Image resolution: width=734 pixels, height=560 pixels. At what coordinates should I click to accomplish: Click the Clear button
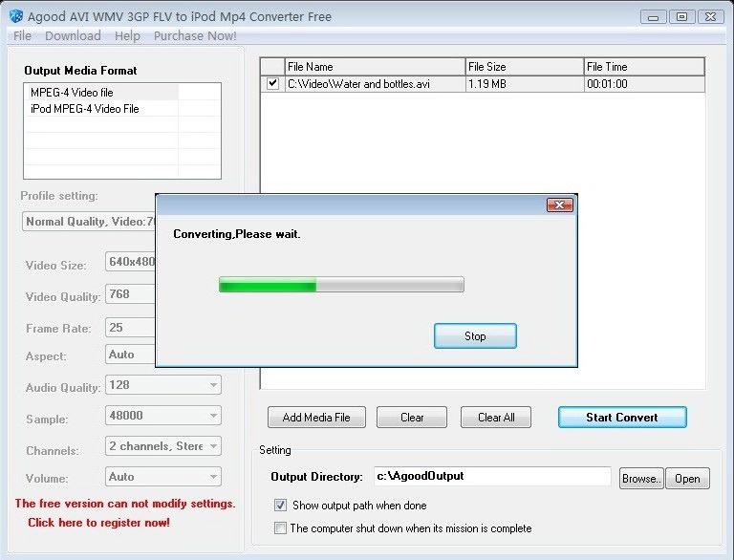click(x=412, y=418)
